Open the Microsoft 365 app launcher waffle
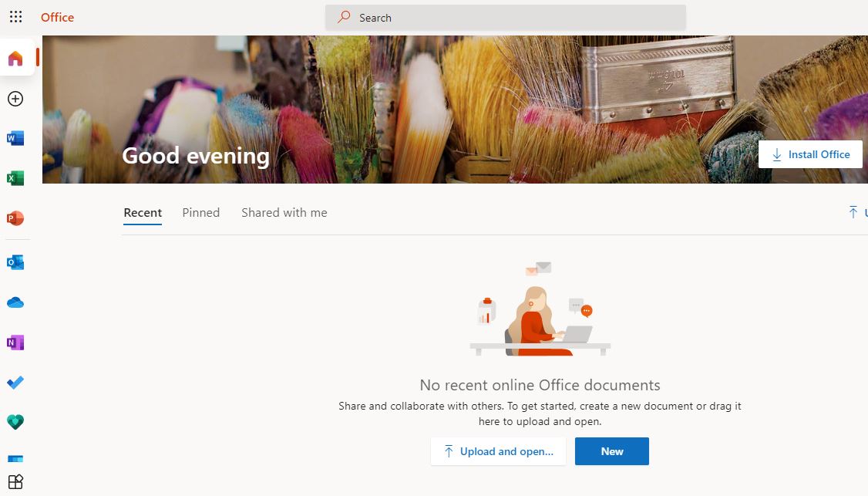Viewport: 868px width, 496px height. [x=15, y=17]
